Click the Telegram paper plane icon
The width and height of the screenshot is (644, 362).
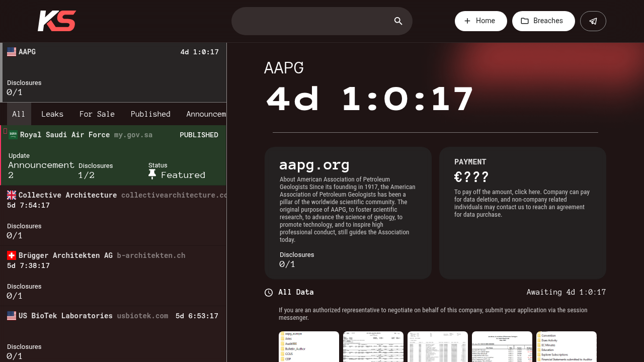coord(593,21)
